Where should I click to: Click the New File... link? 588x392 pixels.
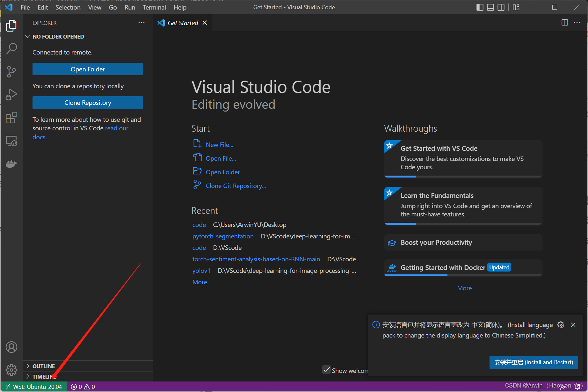coord(220,145)
